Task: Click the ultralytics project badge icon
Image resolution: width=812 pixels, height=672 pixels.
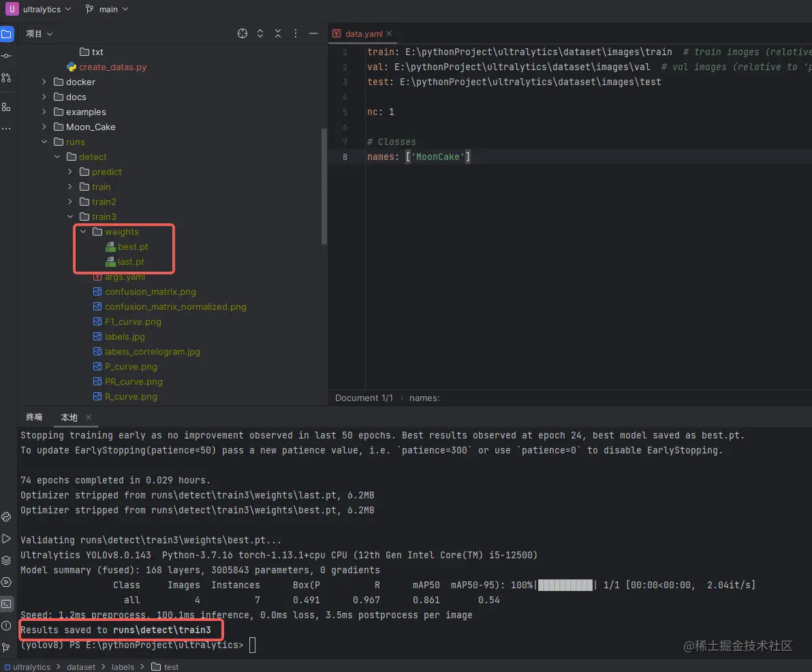Action: tap(12, 9)
